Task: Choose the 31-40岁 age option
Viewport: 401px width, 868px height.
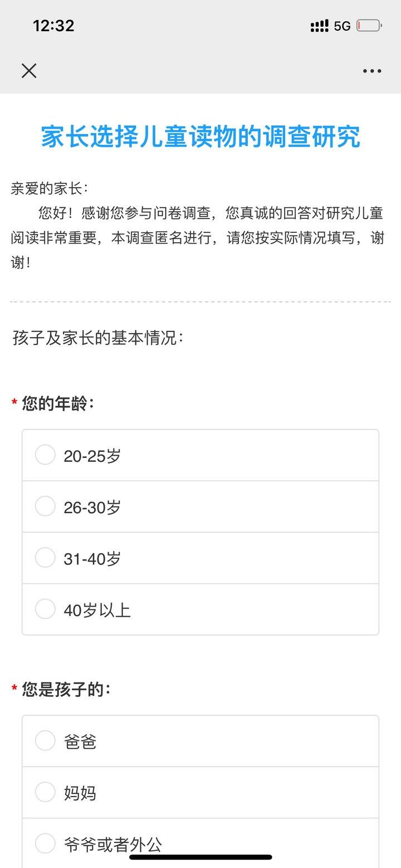Action: [200, 558]
